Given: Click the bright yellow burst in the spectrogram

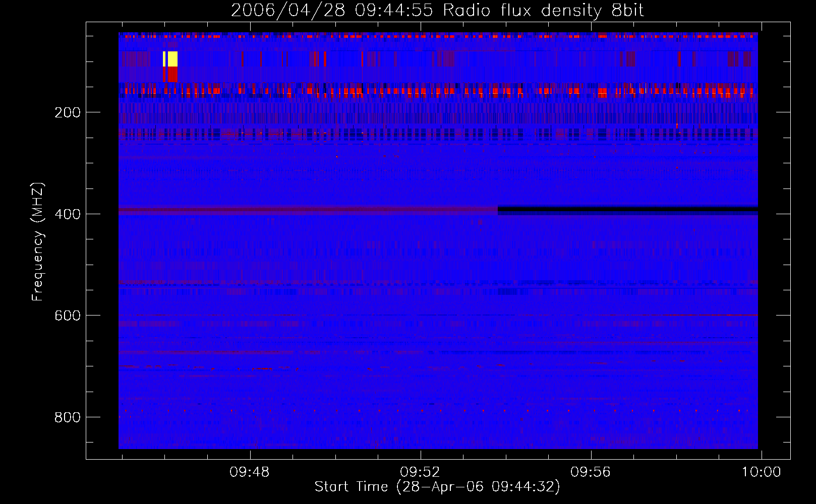Looking at the screenshot, I should click(170, 59).
